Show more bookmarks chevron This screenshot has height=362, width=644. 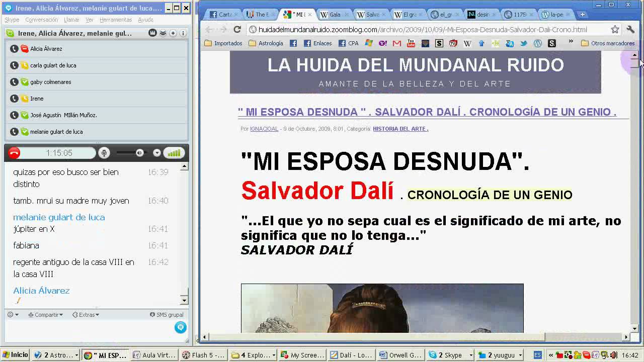click(571, 42)
